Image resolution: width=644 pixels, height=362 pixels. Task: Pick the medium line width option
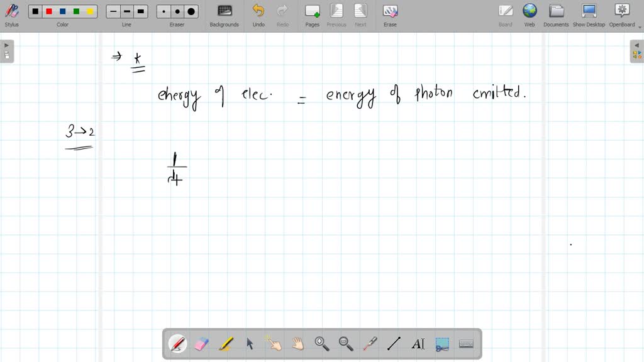[x=127, y=11]
